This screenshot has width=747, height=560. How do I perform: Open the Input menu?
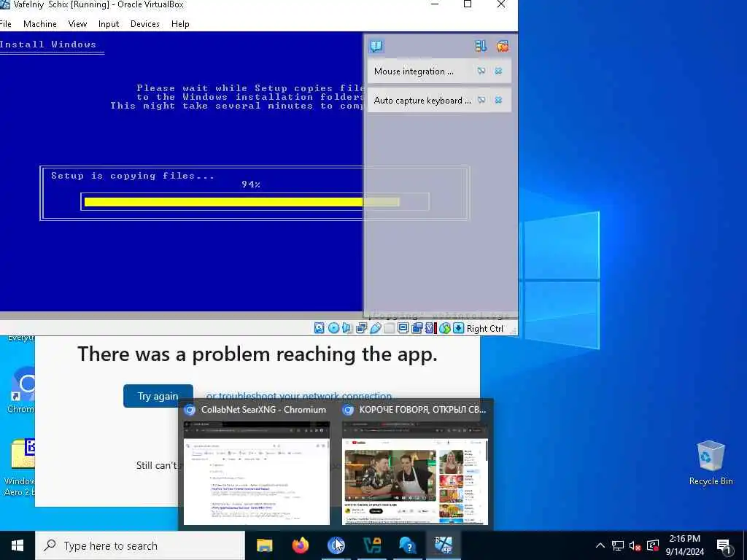coord(109,24)
